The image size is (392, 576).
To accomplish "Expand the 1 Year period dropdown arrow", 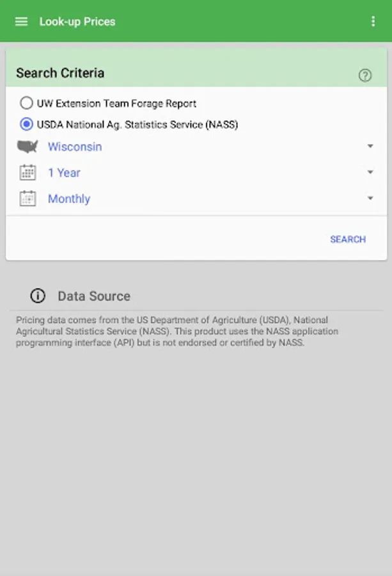I will [x=370, y=173].
